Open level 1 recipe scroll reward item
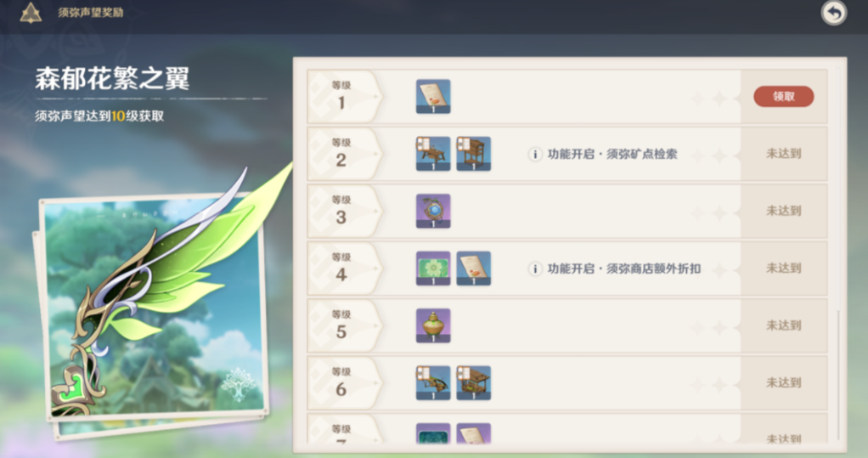 click(433, 96)
